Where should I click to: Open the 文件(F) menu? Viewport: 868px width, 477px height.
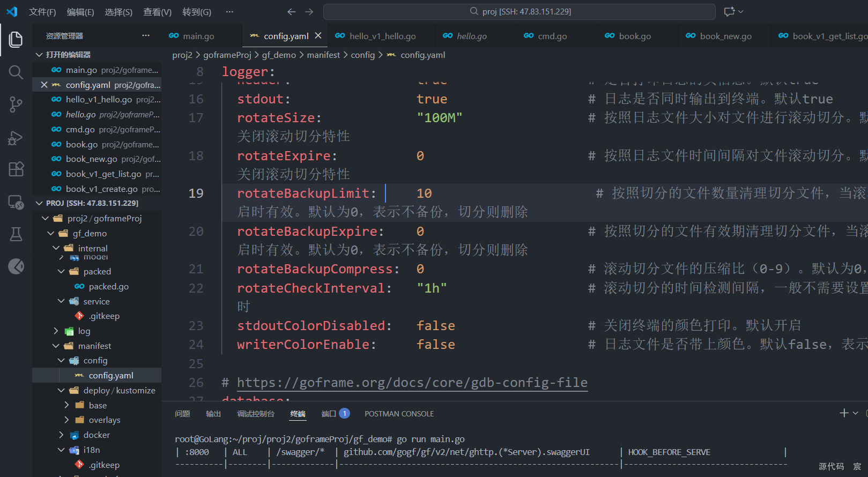click(x=42, y=12)
